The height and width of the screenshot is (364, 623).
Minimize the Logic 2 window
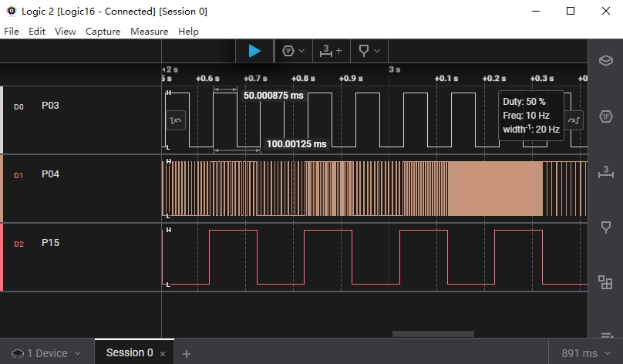coord(536,11)
